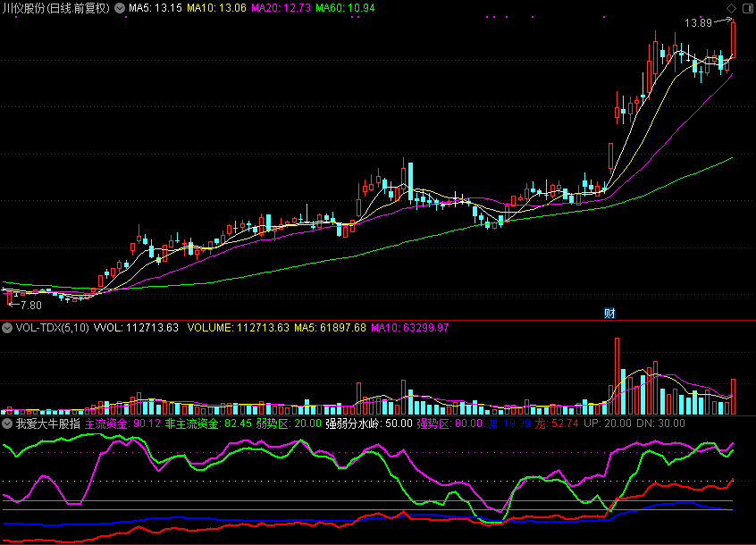Click the latest red candlestick near 13.89
Viewport: 756px width, 545px height.
(x=734, y=38)
